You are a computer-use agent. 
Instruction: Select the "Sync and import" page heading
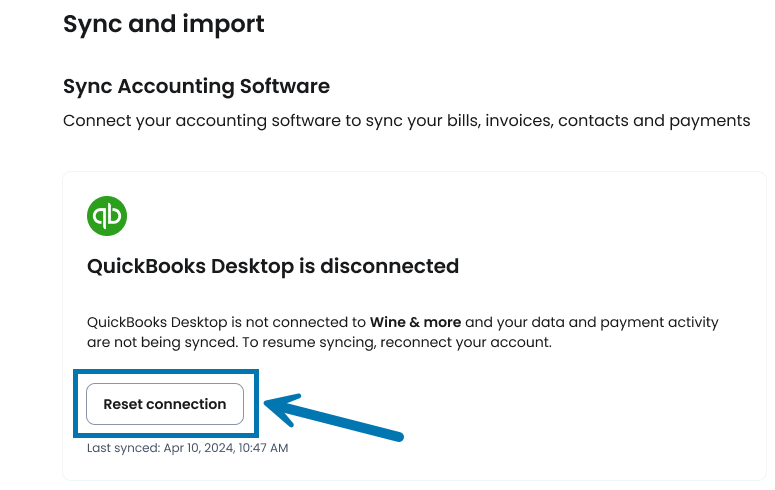[x=164, y=23]
